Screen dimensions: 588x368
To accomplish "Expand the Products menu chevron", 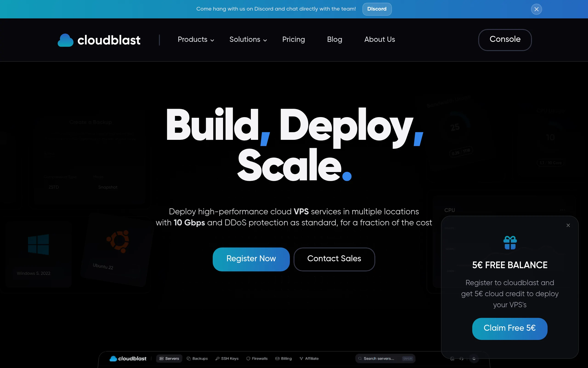I will pyautogui.click(x=212, y=40).
